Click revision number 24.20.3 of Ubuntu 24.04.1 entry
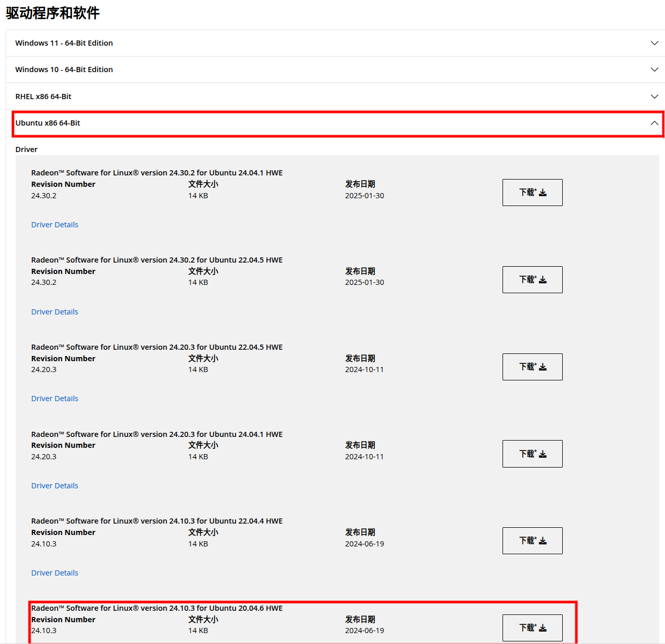This screenshot has height=644, width=665. [44, 457]
